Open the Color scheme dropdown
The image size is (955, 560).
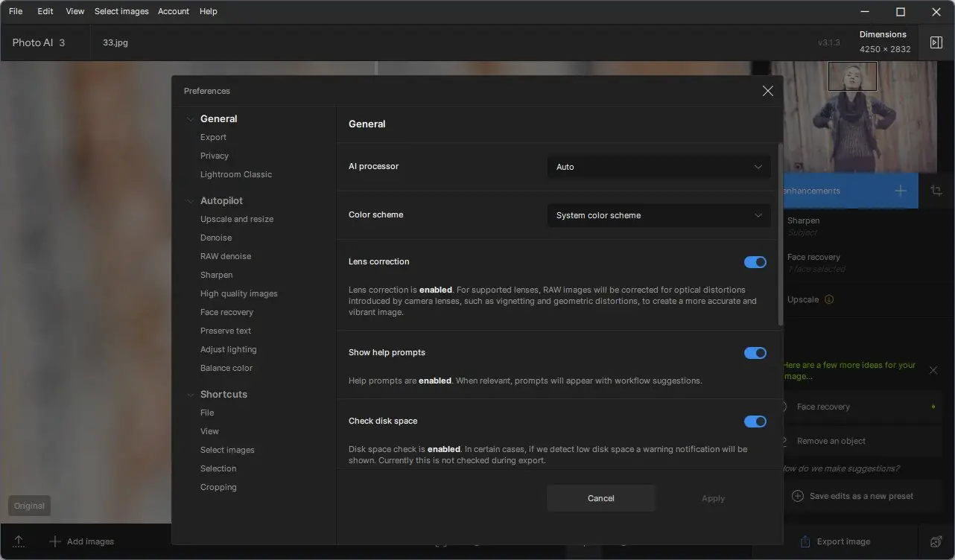[659, 215]
